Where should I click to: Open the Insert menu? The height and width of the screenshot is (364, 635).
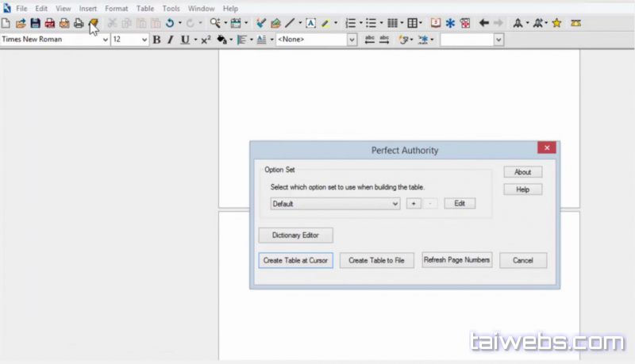87,9
